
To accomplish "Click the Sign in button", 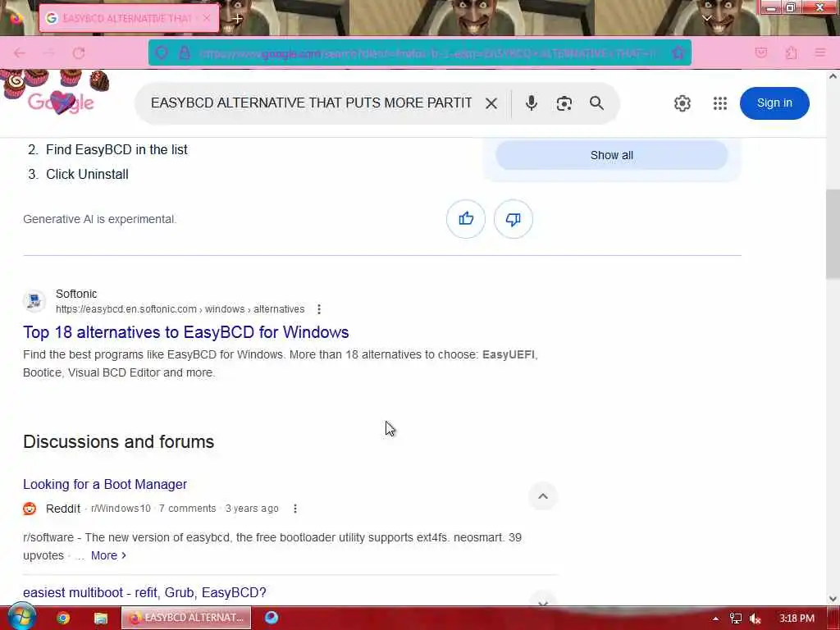I will click(774, 103).
